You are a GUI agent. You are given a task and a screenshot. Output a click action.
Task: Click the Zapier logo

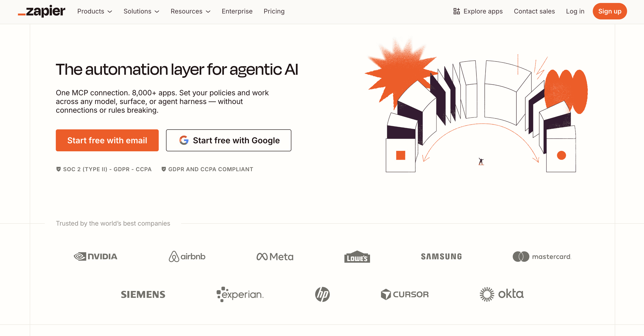coord(41,11)
